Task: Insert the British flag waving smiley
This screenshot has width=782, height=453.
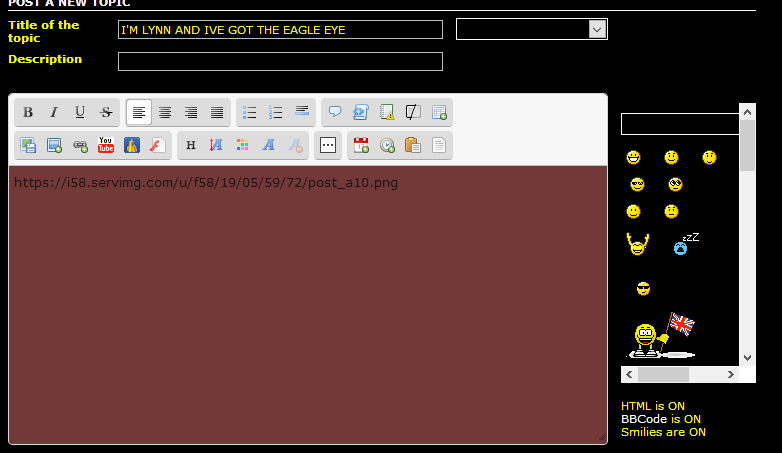Action: 661,335
